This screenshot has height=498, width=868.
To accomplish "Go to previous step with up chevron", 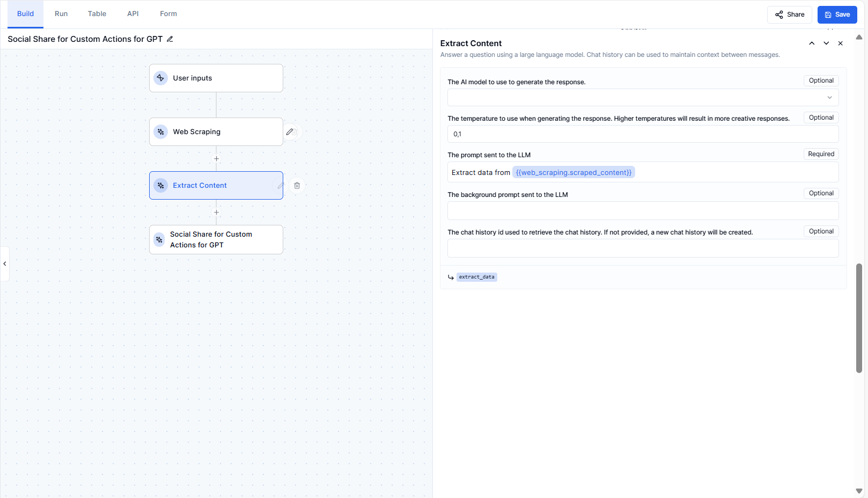I will click(812, 43).
